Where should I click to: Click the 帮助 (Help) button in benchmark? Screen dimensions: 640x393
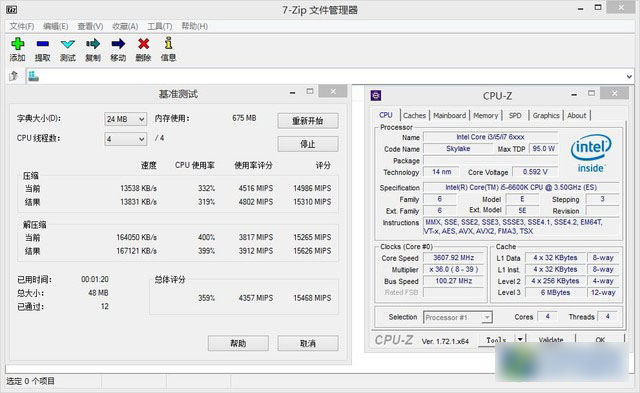(238, 343)
